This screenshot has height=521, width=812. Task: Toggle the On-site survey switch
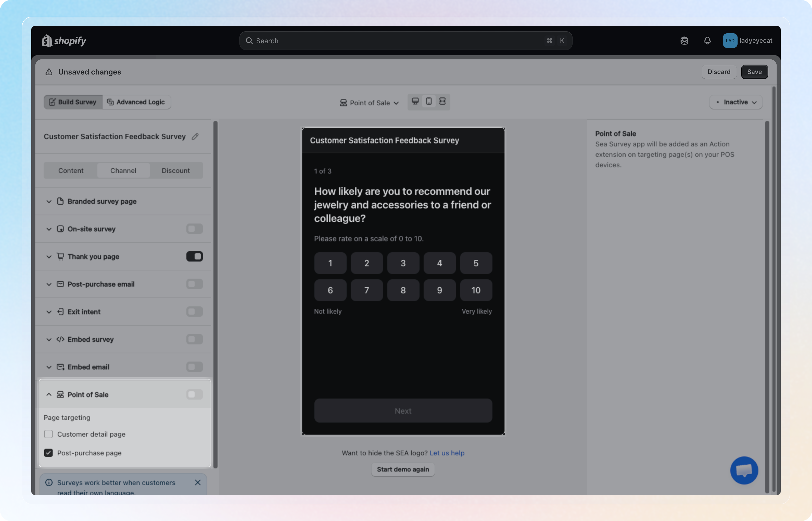click(195, 229)
